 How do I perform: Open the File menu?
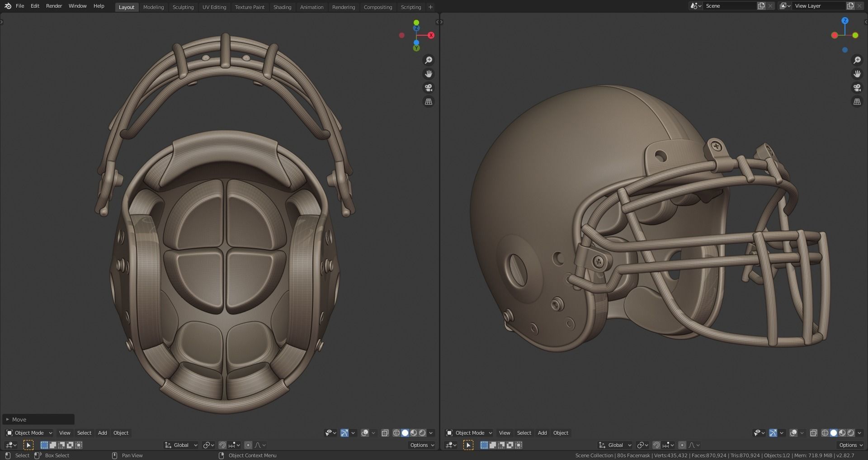pyautogui.click(x=20, y=6)
